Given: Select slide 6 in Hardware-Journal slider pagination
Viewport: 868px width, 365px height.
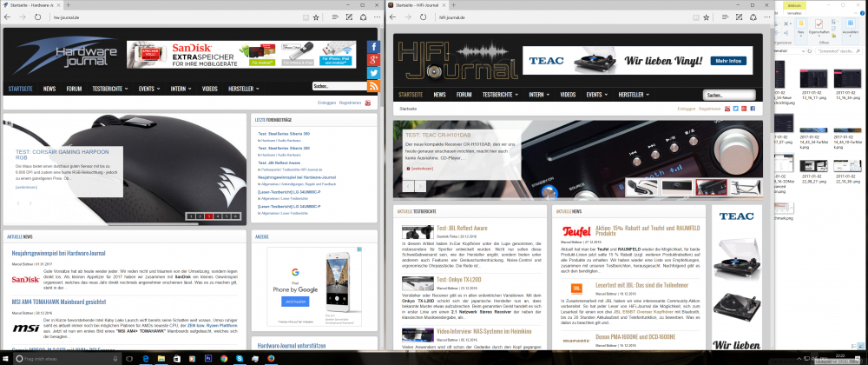Looking at the screenshot, I should click(x=236, y=216).
